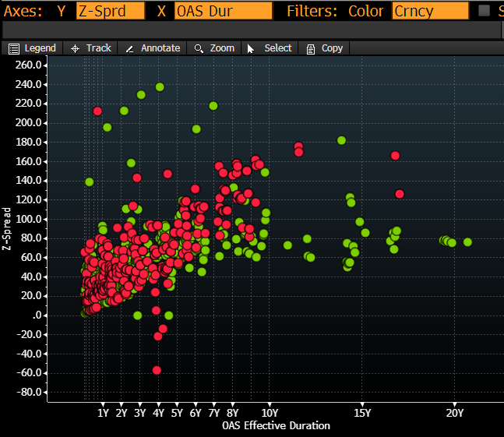
Task: Click the Annotate pencil icon
Action: coord(129,49)
